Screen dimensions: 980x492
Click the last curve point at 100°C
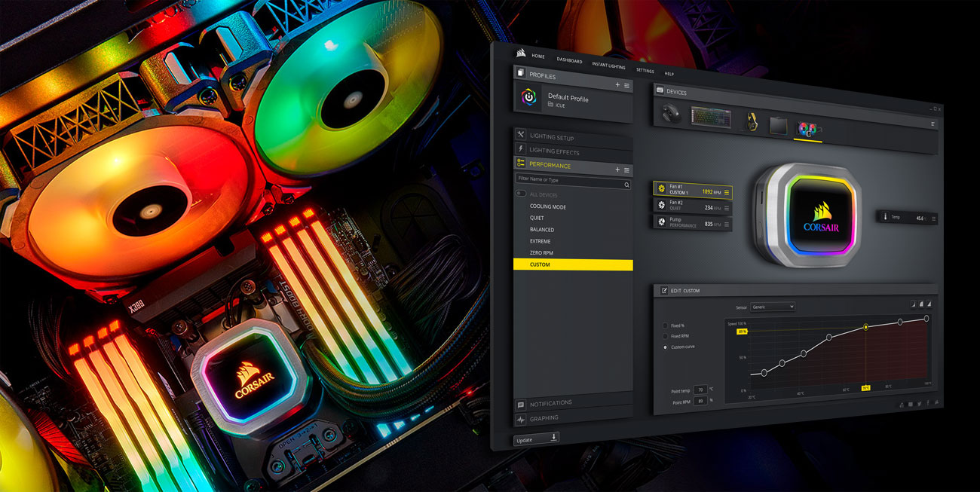tap(926, 318)
